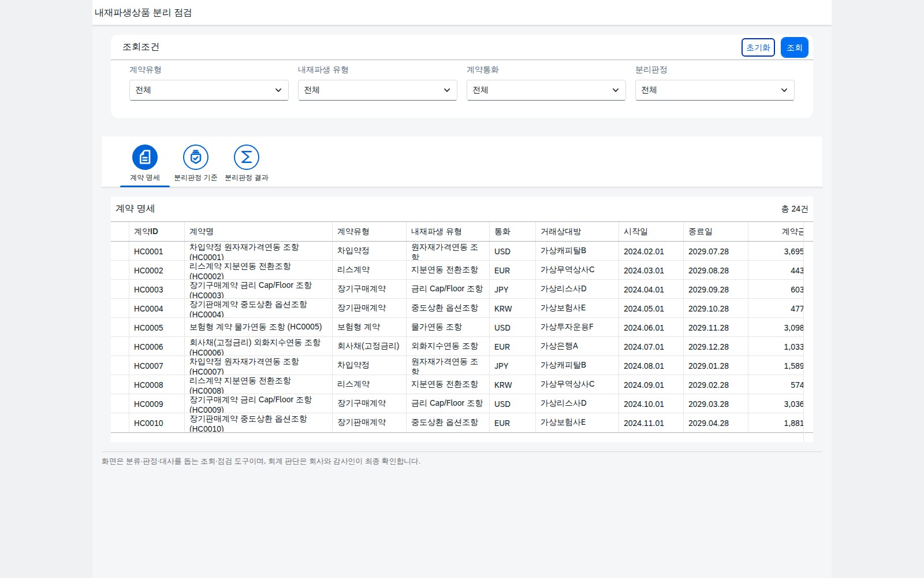
Task: Click the 가상투자운용F counterparty cell
Action: [x=577, y=327]
